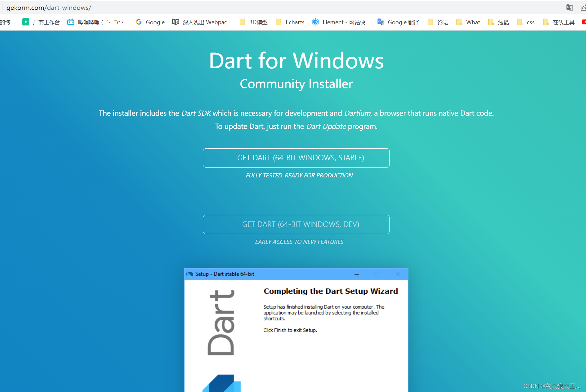The height and width of the screenshot is (392, 586).
Task: Open the 论坛 bookmark folder
Action: point(438,22)
